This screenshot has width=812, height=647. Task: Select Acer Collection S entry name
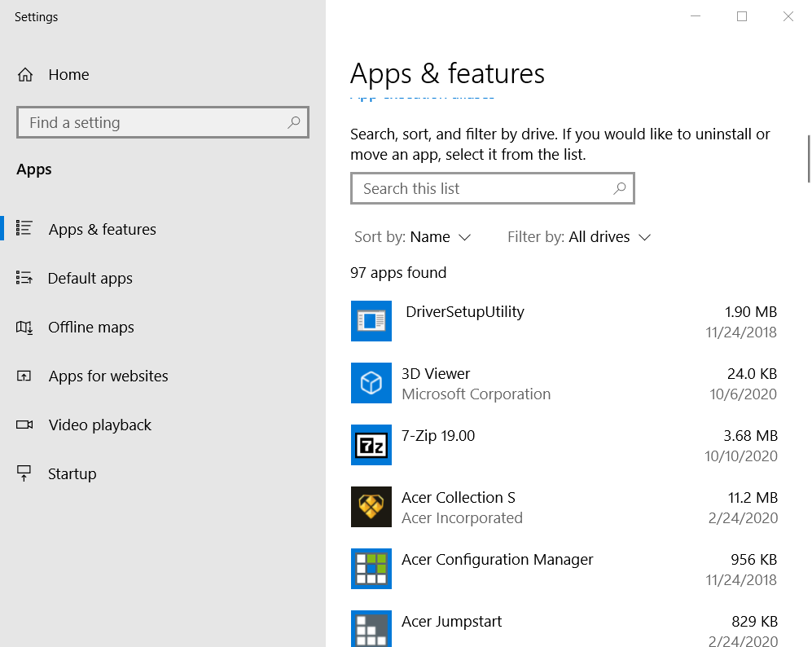(459, 497)
